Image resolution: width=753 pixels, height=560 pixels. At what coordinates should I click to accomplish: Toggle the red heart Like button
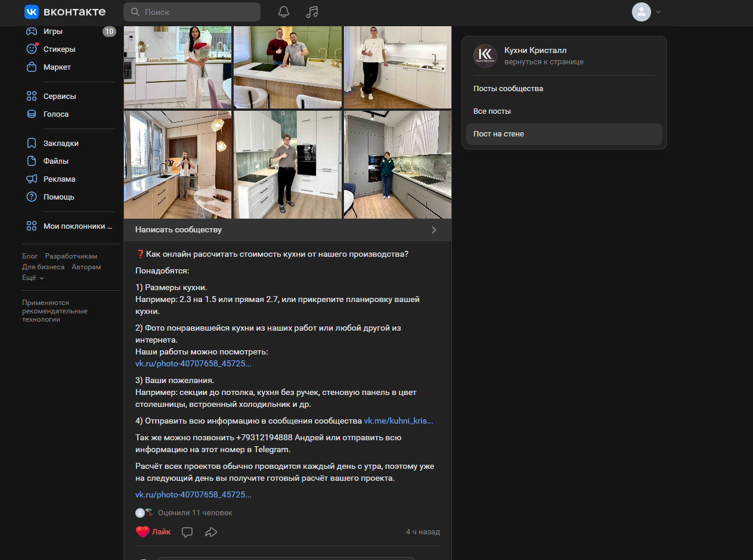[153, 532]
